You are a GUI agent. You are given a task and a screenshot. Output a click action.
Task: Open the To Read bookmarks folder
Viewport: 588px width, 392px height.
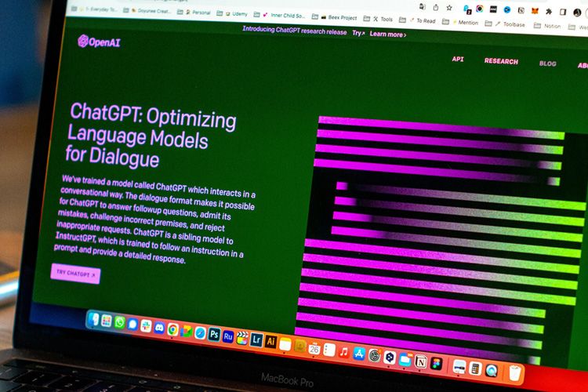pyautogui.click(x=417, y=20)
